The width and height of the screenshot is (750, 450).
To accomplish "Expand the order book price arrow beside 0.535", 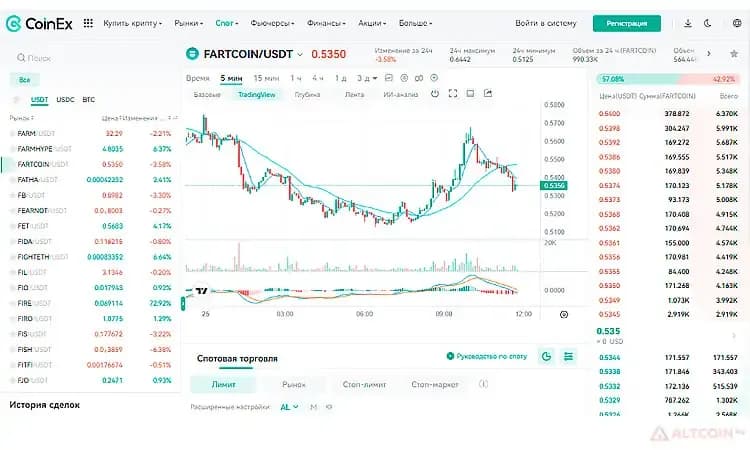I will [x=734, y=336].
